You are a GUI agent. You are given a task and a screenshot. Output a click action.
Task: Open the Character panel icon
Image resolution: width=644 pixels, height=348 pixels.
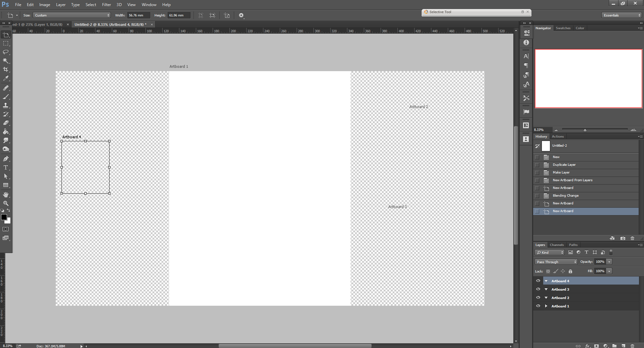[x=526, y=56]
